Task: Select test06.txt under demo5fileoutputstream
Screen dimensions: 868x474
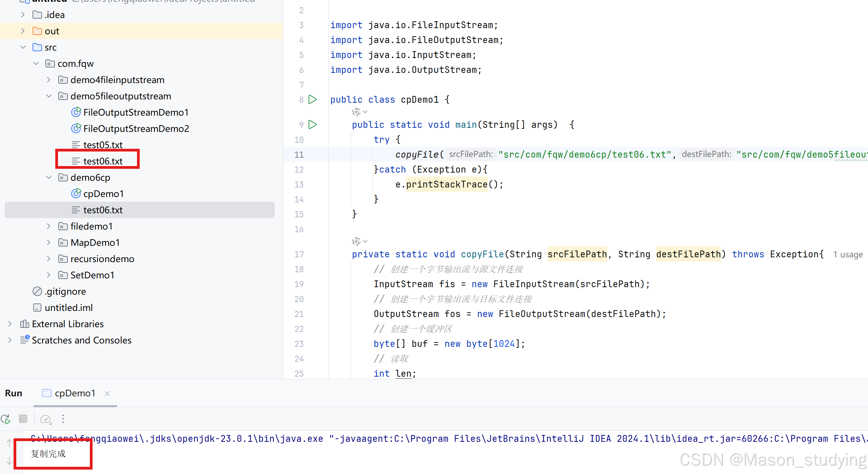Action: coord(103,161)
